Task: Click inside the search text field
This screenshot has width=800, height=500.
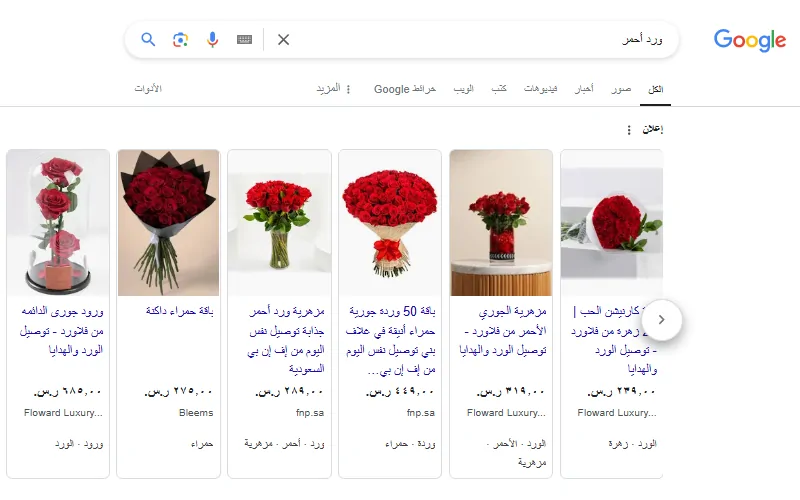Action: tap(459, 39)
